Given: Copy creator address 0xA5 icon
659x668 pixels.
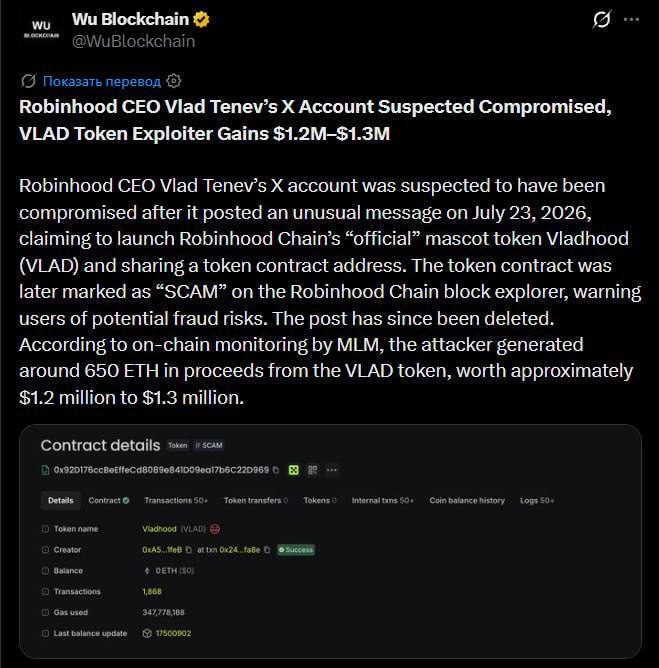Looking at the screenshot, I should pyautogui.click(x=189, y=550).
